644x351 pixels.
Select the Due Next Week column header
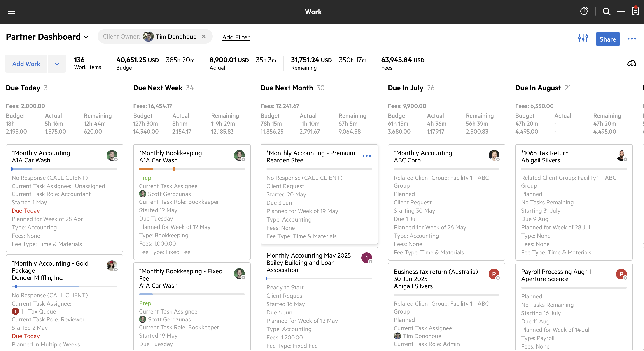click(x=158, y=88)
